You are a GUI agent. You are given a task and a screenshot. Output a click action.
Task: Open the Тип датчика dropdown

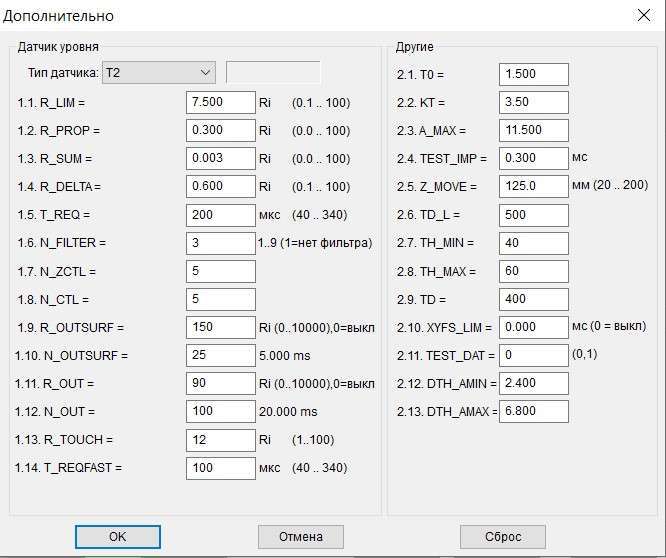(x=158, y=73)
